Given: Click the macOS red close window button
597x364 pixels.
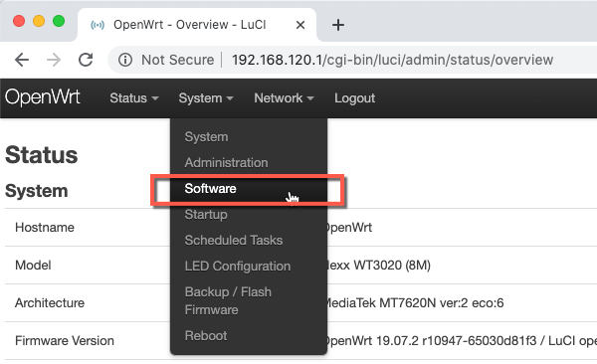Looking at the screenshot, I should coord(19,21).
